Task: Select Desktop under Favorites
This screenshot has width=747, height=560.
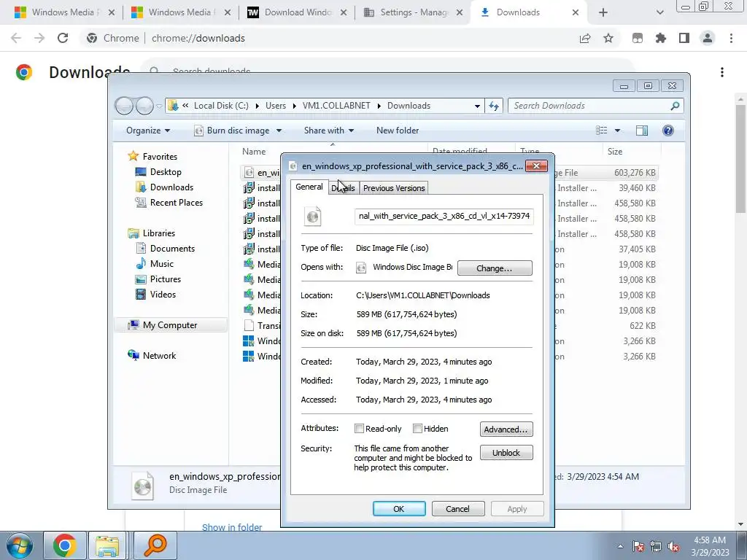Action: coord(166,172)
